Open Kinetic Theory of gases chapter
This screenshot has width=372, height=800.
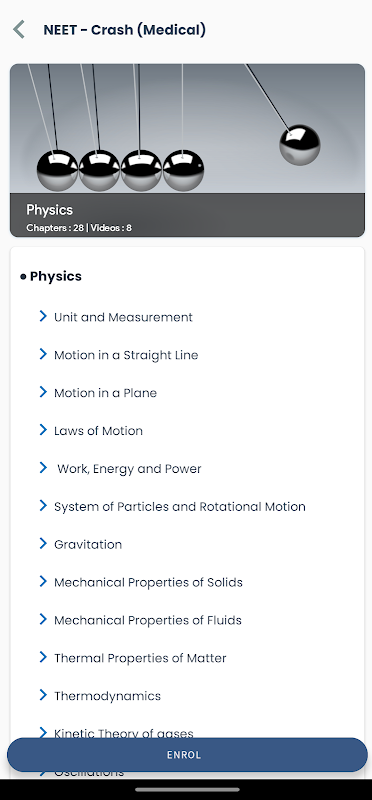click(123, 734)
